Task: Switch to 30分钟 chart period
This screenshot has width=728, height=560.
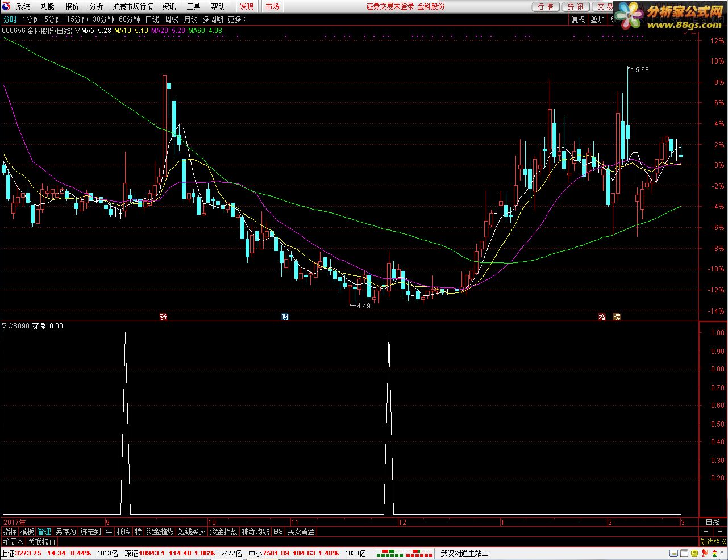Action: click(103, 19)
